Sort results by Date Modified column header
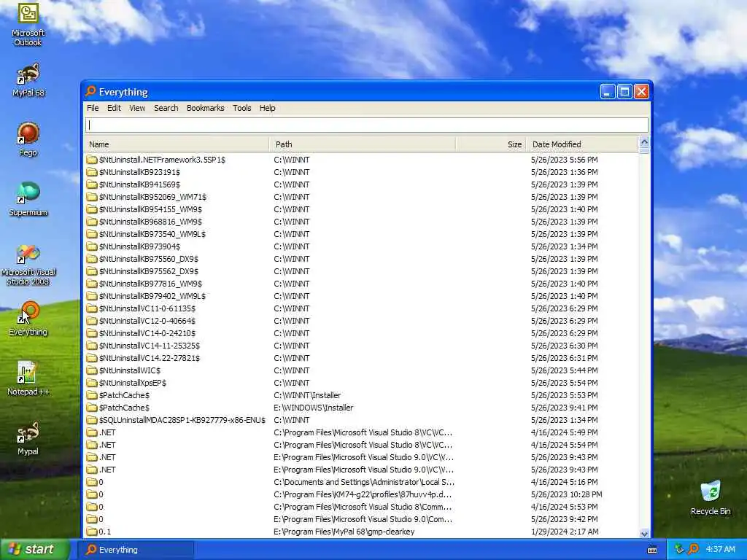This screenshot has height=560, width=747. pos(581,144)
